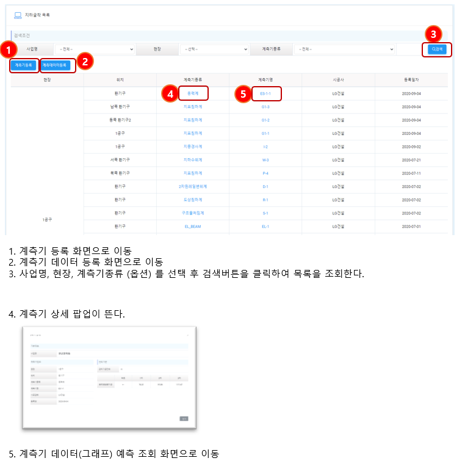Screen dimensions: 476x469
Task: Click the laptop icon beside 지하굴착 목록 title
Action: pos(18,15)
